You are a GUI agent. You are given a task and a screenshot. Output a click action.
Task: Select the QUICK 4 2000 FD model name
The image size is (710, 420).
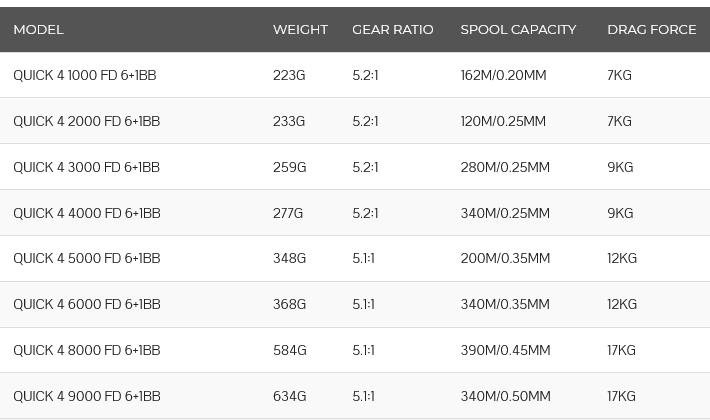coord(86,122)
